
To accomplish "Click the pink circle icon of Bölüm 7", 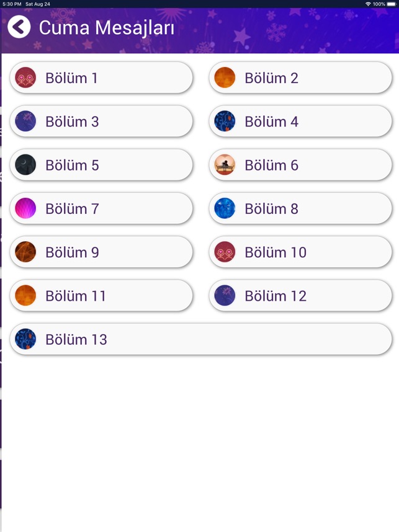I will 25,208.
